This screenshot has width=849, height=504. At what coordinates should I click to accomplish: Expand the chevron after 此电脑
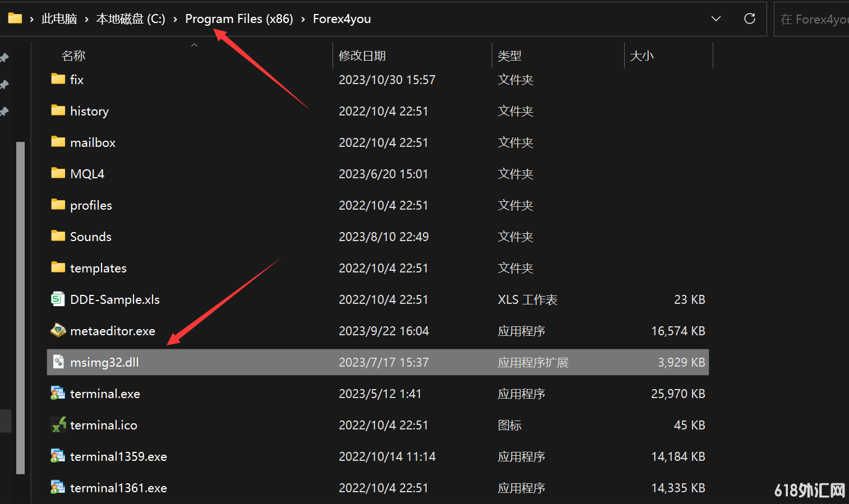pyautogui.click(x=87, y=19)
